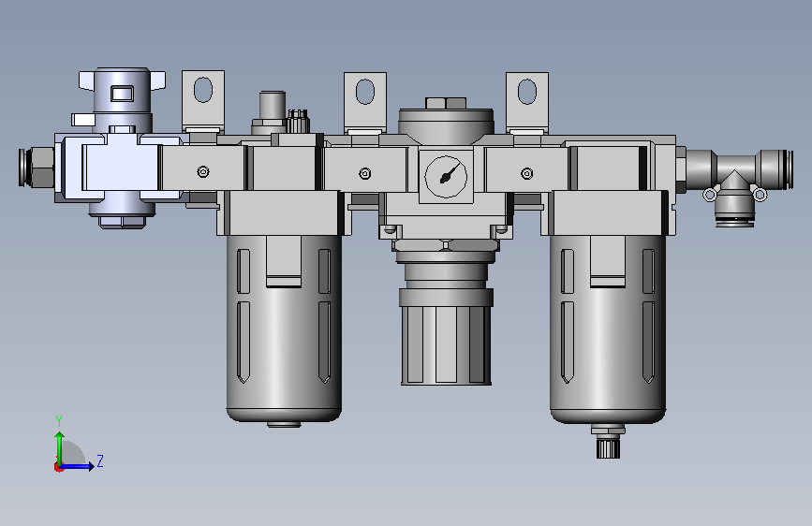
Task: Select the lubricator sight dome on top
Action: [273, 107]
